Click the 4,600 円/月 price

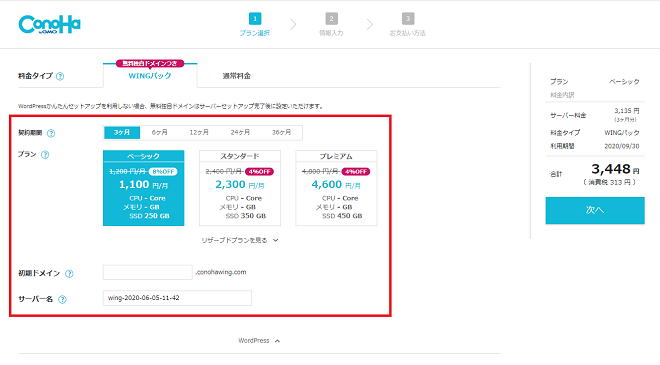pyautogui.click(x=336, y=184)
